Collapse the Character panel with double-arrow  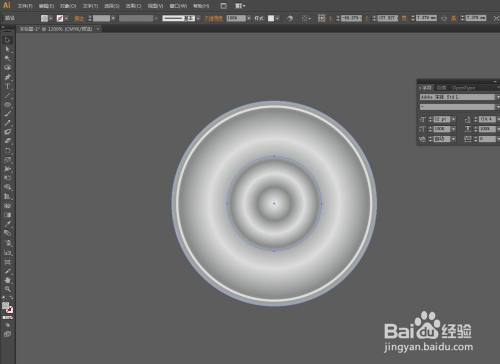495,81
